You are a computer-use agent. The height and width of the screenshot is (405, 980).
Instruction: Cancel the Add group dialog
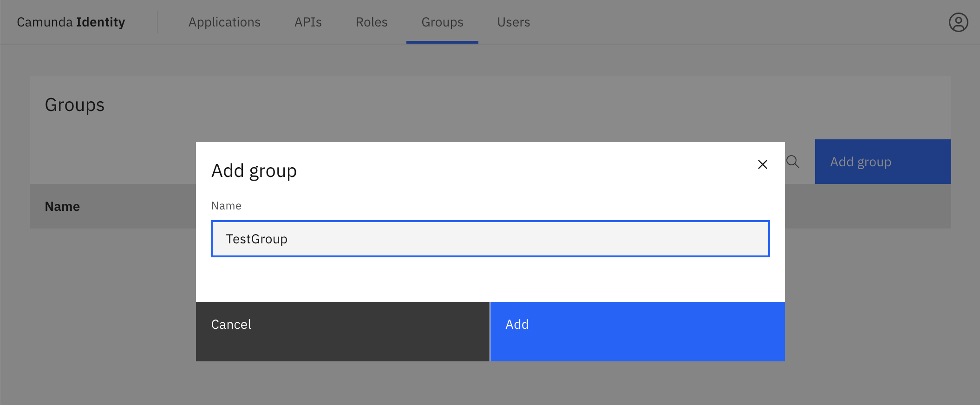click(x=343, y=332)
